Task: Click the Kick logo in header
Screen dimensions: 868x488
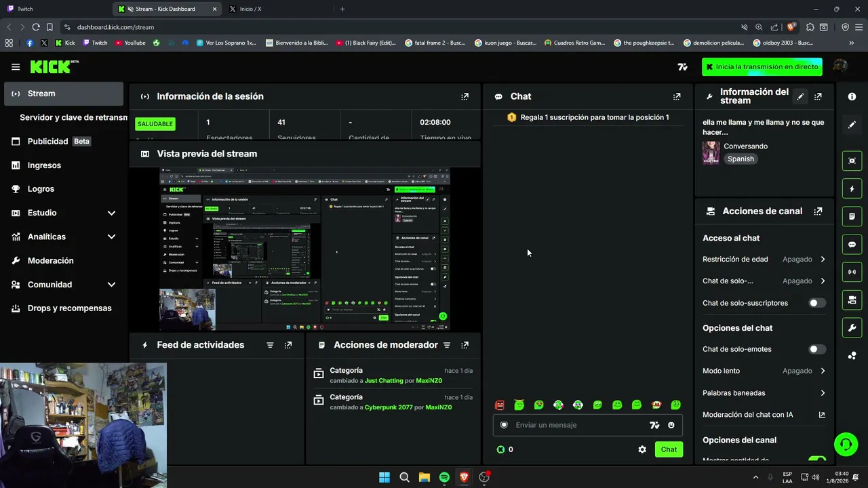Action: click(x=54, y=66)
